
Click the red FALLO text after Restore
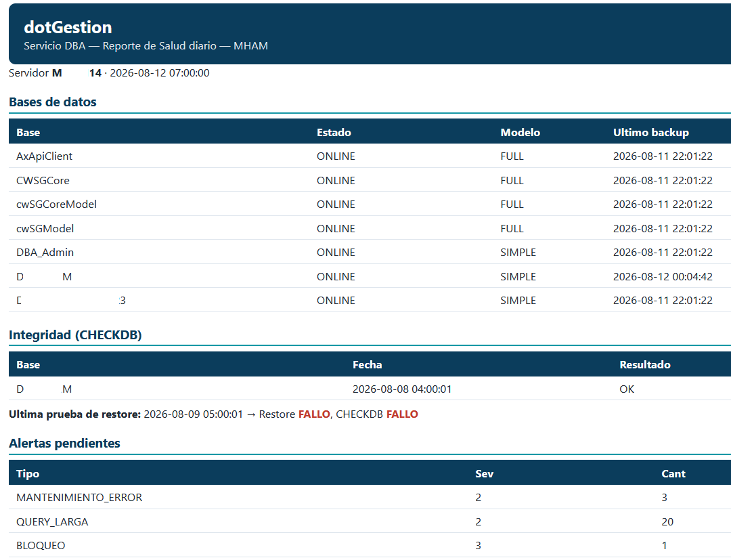[x=314, y=414]
